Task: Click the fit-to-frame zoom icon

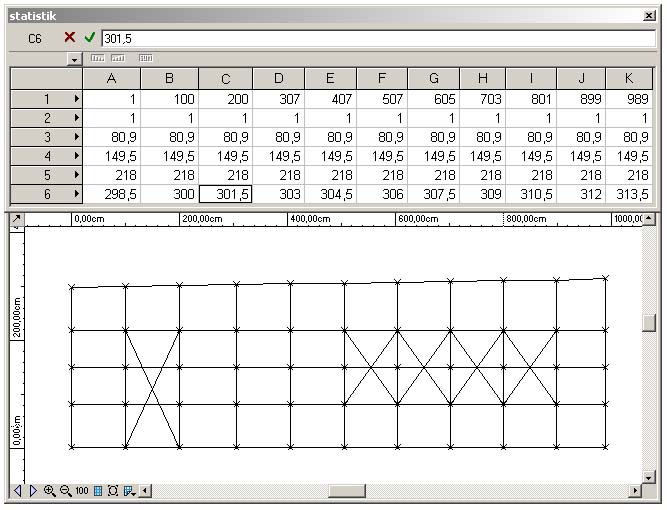Action: [x=113, y=490]
